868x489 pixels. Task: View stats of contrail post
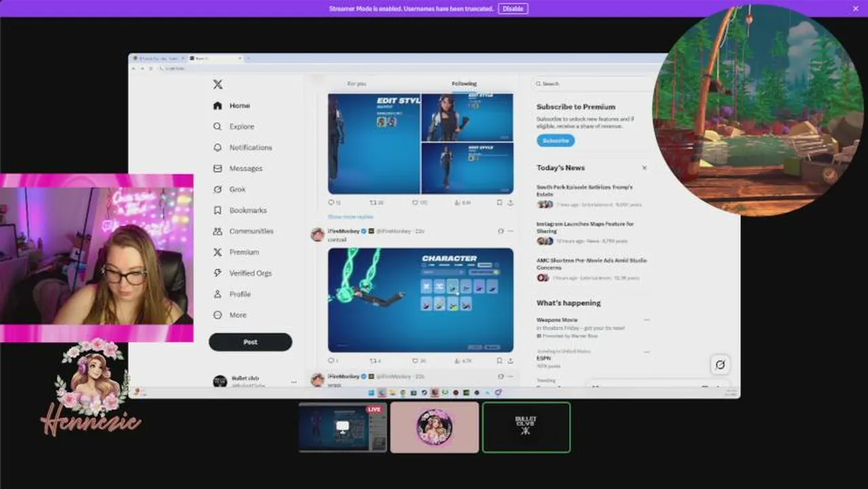click(463, 361)
